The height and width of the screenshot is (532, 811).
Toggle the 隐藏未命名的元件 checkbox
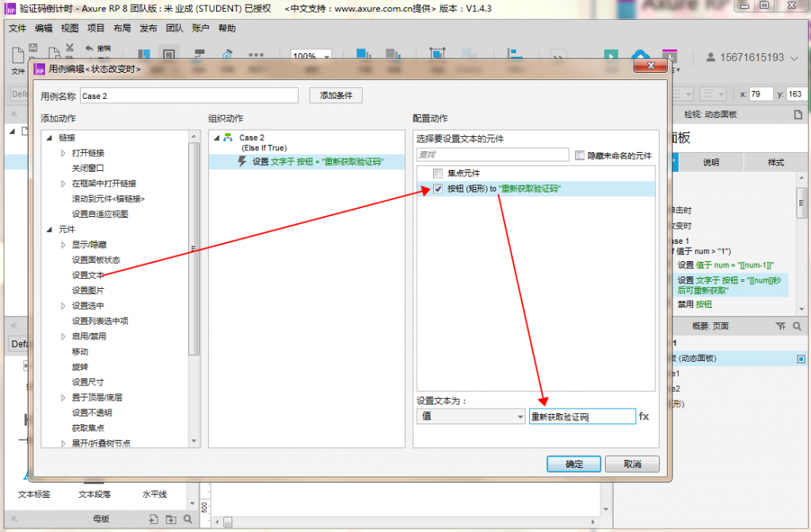[x=581, y=155]
